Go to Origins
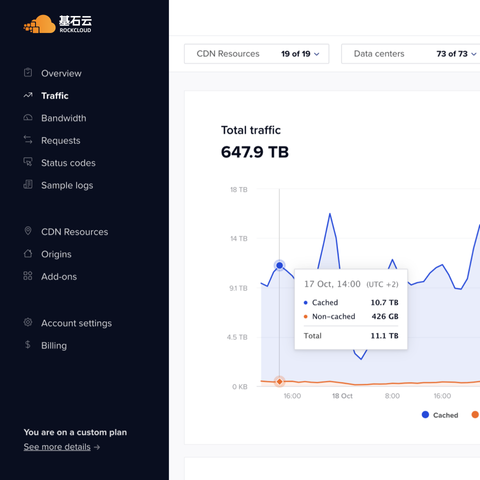Viewport: 480px width, 480px height. point(56,254)
